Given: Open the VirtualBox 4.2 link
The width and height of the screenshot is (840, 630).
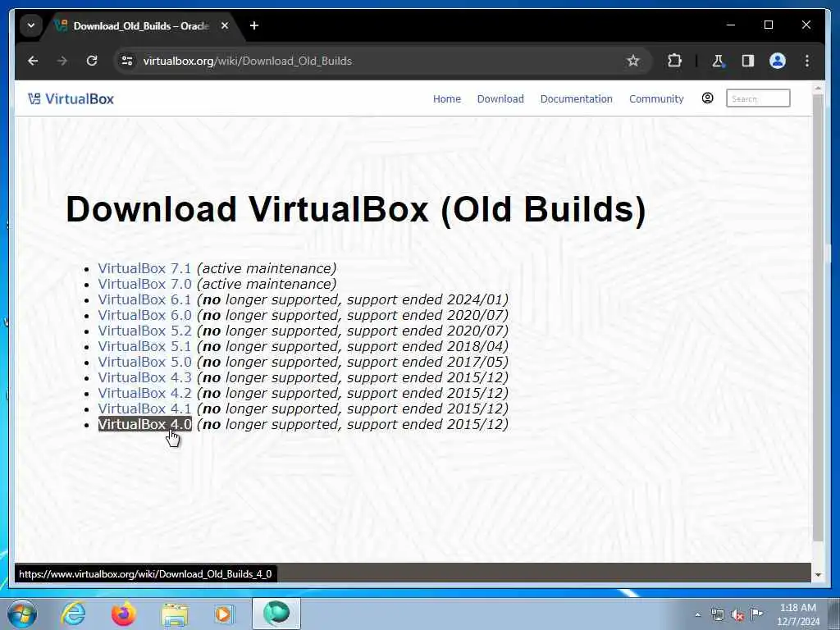Looking at the screenshot, I should (x=144, y=393).
